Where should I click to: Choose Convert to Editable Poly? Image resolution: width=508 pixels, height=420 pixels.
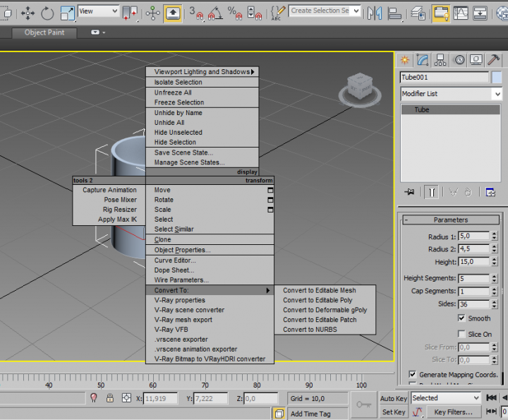[317, 300]
